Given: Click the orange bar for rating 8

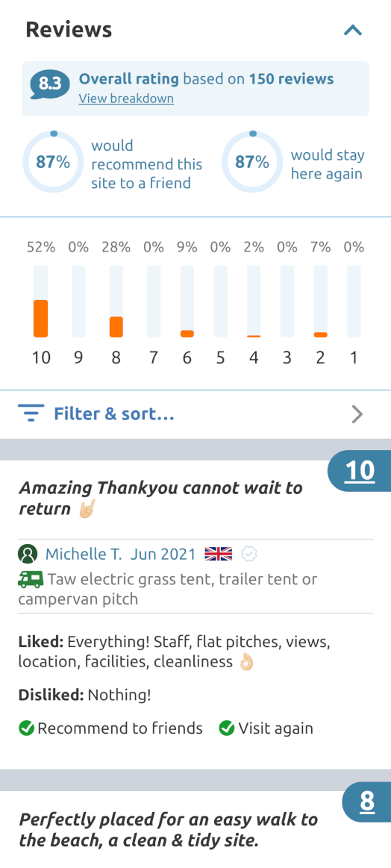Looking at the screenshot, I should [116, 327].
